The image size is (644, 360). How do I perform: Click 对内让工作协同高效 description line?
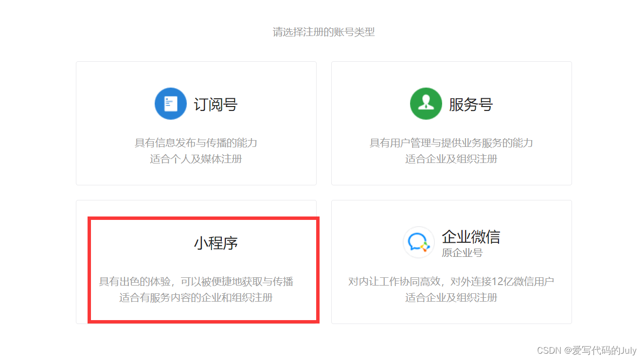451,282
